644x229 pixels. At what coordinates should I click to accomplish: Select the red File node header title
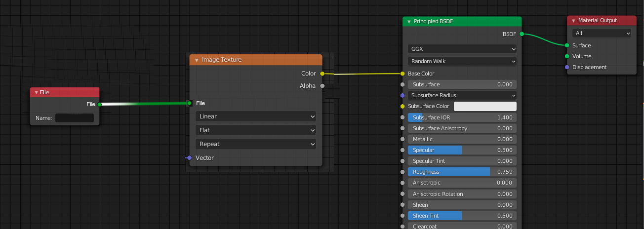44,92
